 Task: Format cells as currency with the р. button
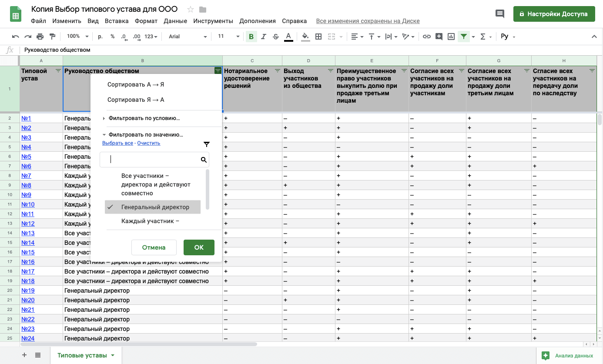[100, 37]
